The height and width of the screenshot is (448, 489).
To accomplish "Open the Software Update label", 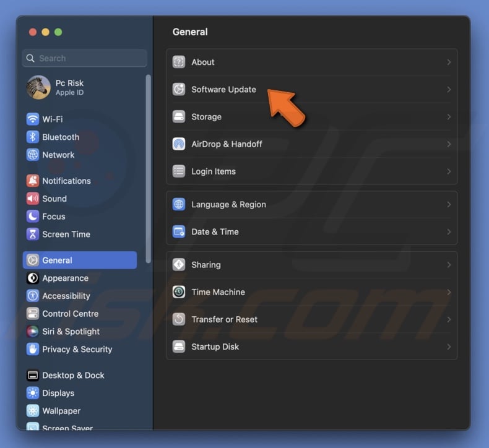I will click(x=223, y=90).
